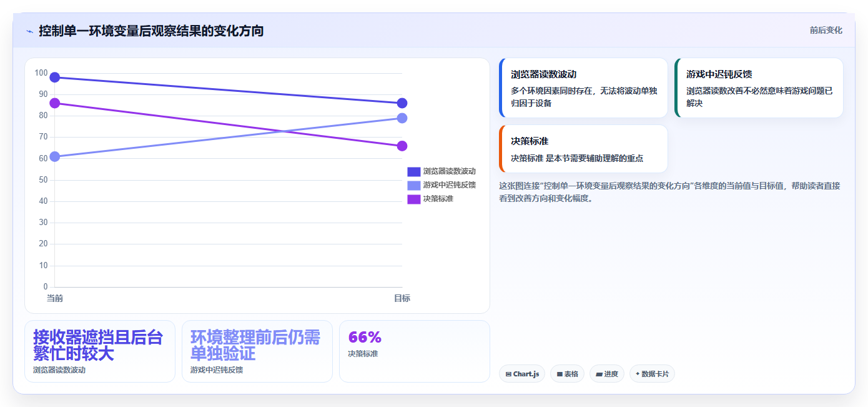
Task: Click the 前后变化 label in header
Action: (826, 30)
